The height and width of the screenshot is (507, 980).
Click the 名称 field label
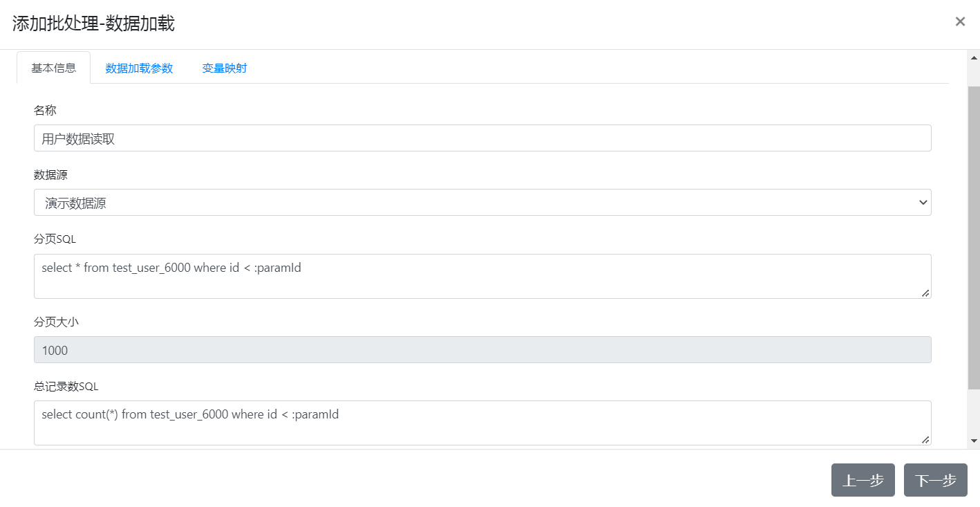(x=45, y=110)
